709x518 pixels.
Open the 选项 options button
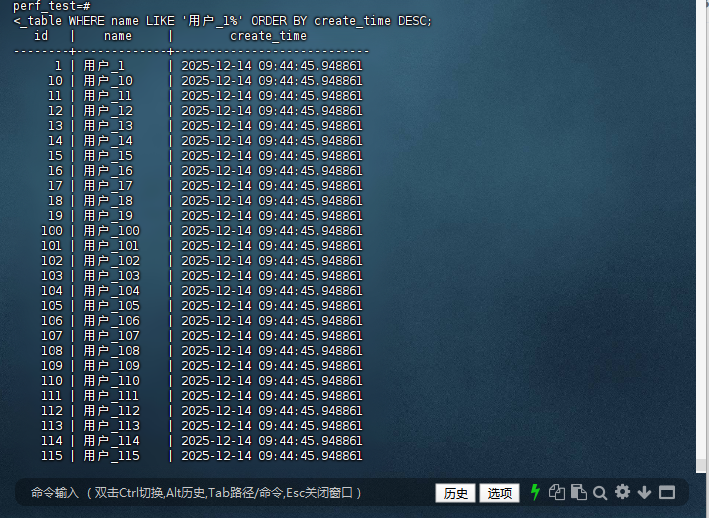[x=500, y=493]
